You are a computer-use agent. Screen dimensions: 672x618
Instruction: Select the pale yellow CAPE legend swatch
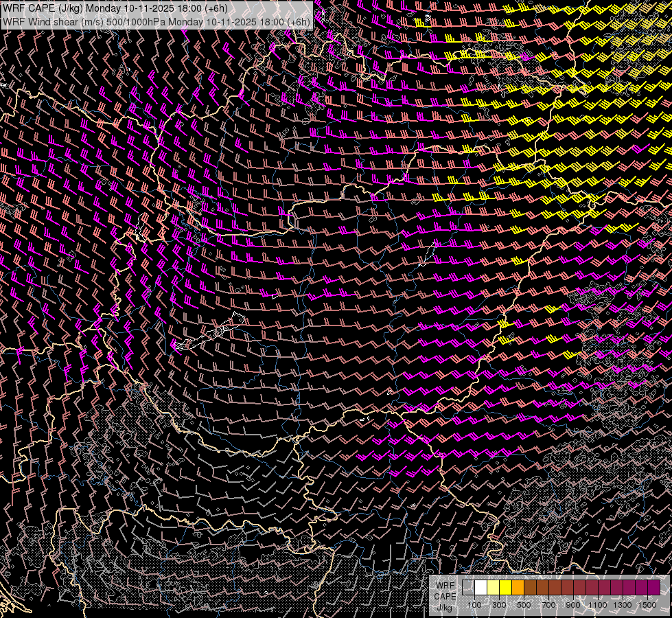click(x=494, y=587)
